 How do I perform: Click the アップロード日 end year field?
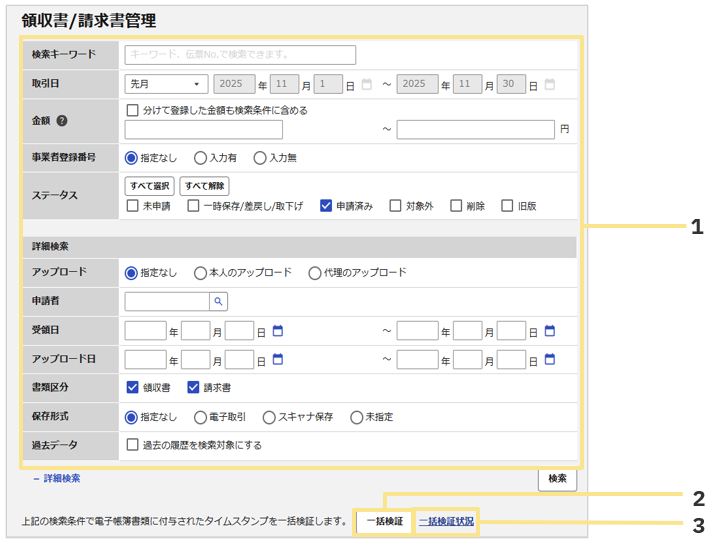[x=418, y=360]
